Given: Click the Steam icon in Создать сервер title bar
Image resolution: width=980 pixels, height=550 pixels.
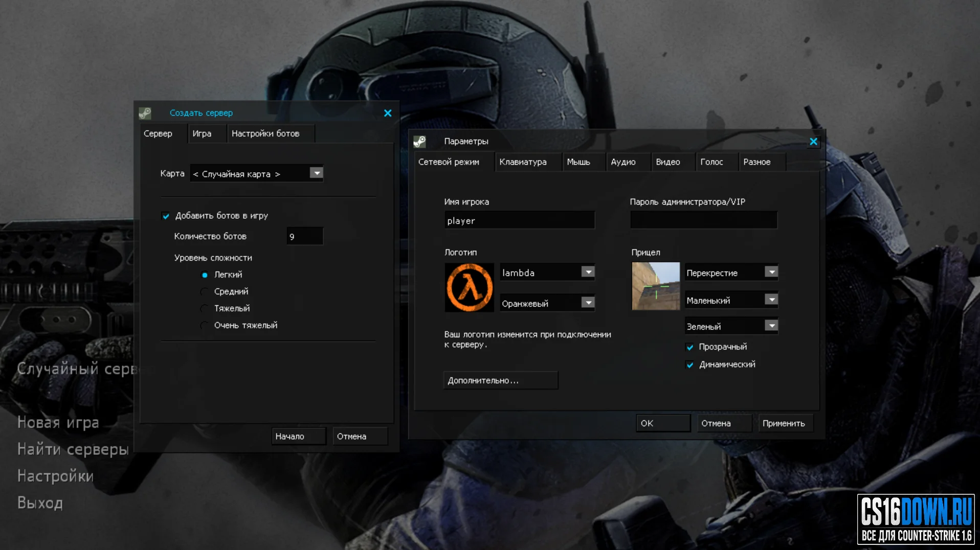Looking at the screenshot, I should pos(145,113).
